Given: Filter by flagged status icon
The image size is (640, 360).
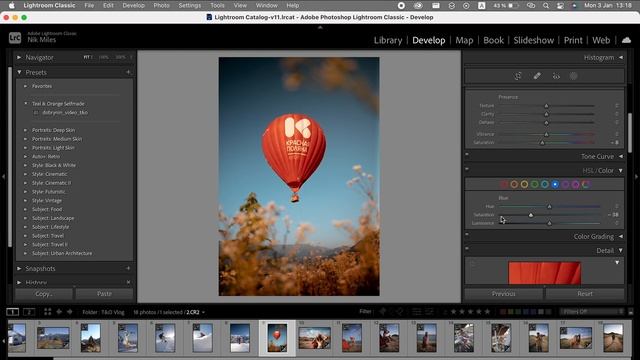Looking at the screenshot, I should pos(382,311).
